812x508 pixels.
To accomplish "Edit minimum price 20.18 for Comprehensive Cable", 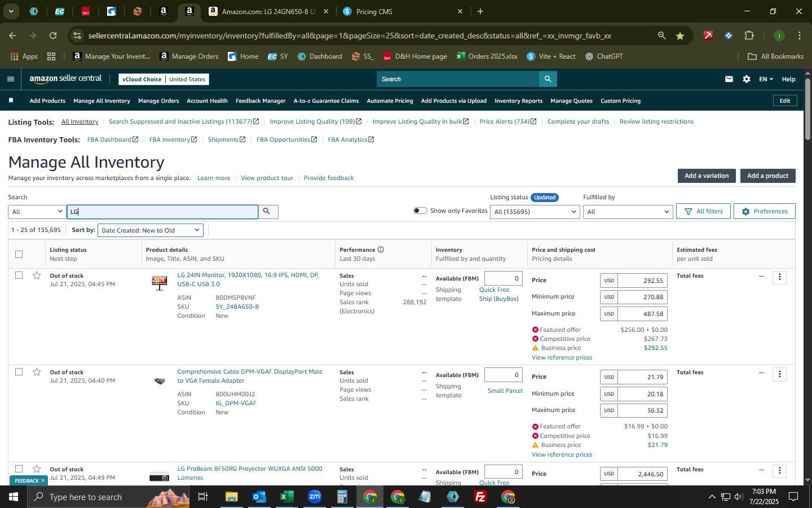I will pyautogui.click(x=642, y=394).
